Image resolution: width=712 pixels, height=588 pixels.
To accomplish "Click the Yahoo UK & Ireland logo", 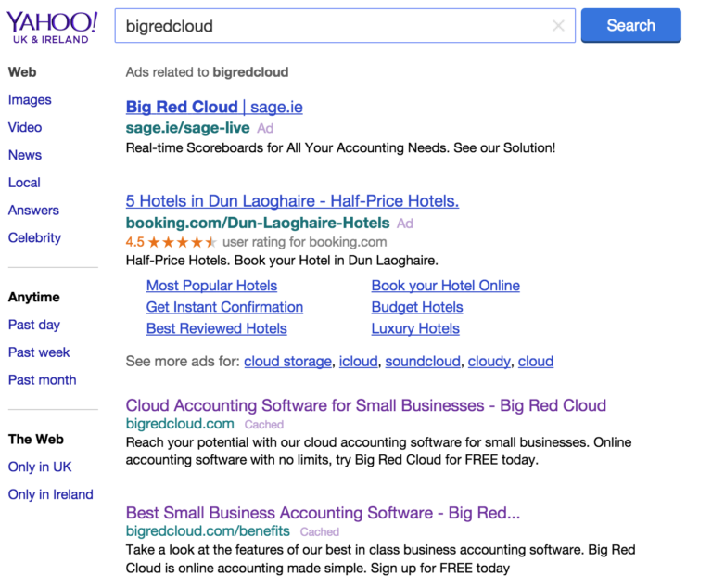I will coord(52,28).
